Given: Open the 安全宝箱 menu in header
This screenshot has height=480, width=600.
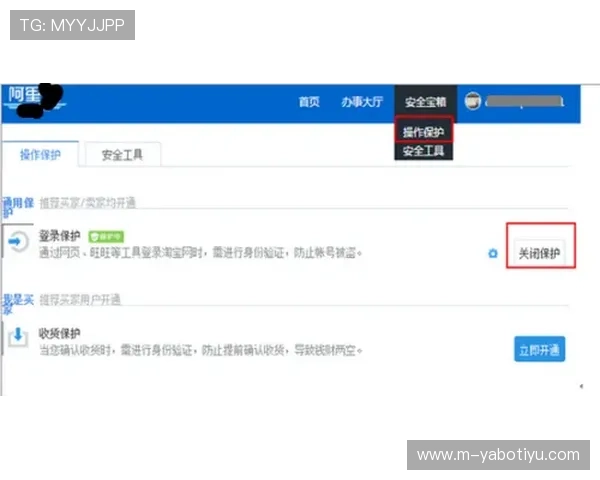Looking at the screenshot, I should [426, 102].
